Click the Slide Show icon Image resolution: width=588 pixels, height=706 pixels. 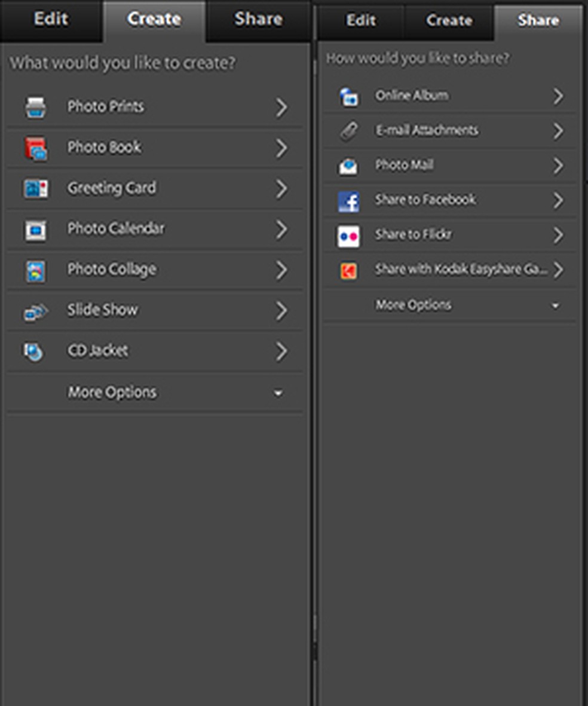coord(35,311)
